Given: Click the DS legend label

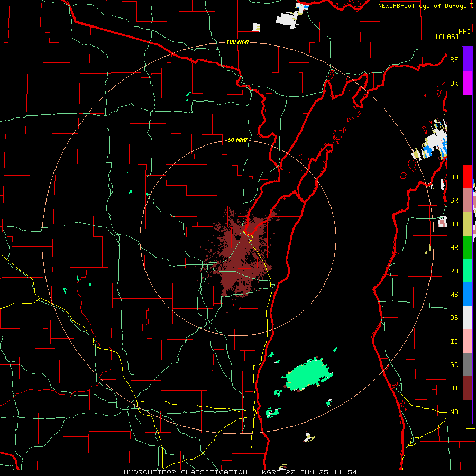Looking at the screenshot, I should (x=454, y=318).
